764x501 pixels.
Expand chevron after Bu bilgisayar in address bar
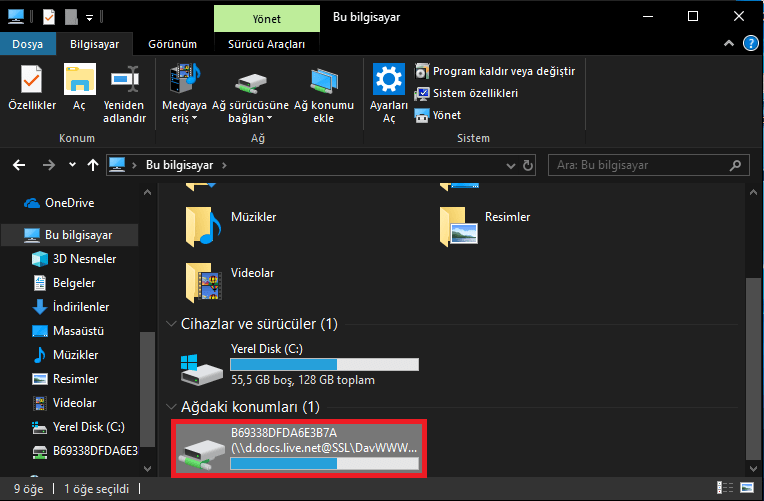coord(224,165)
